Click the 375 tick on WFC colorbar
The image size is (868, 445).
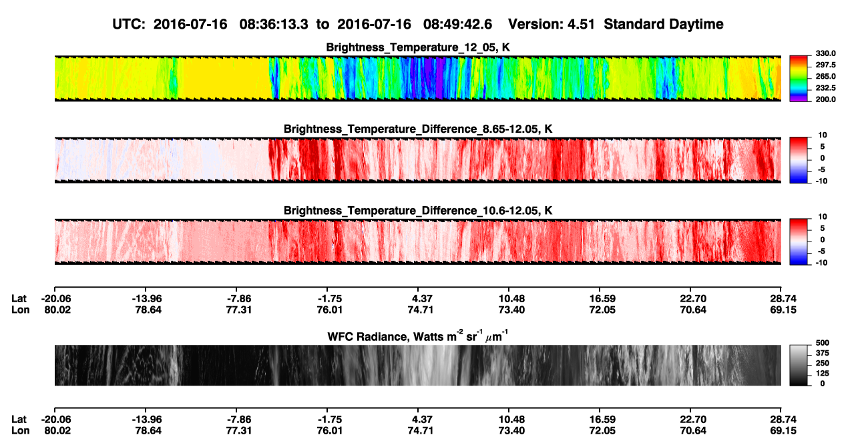pyautogui.click(x=821, y=353)
